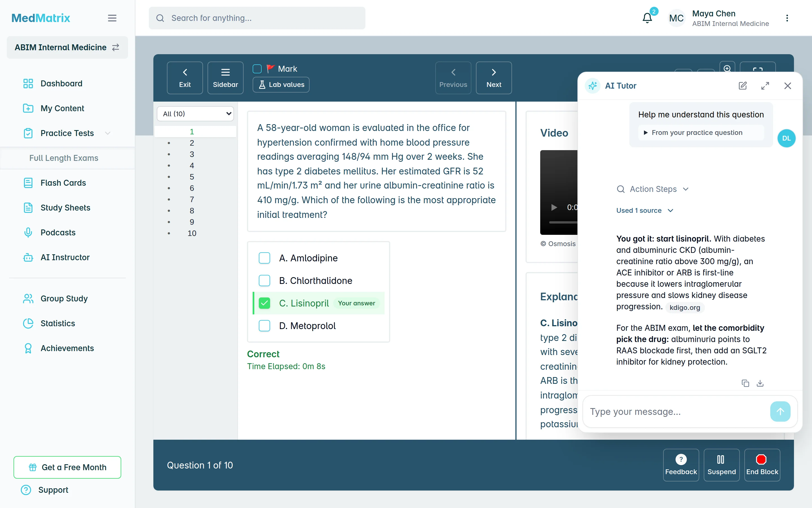This screenshot has width=812, height=508.
Task: Expand Used 1 source
Action: tap(645, 210)
